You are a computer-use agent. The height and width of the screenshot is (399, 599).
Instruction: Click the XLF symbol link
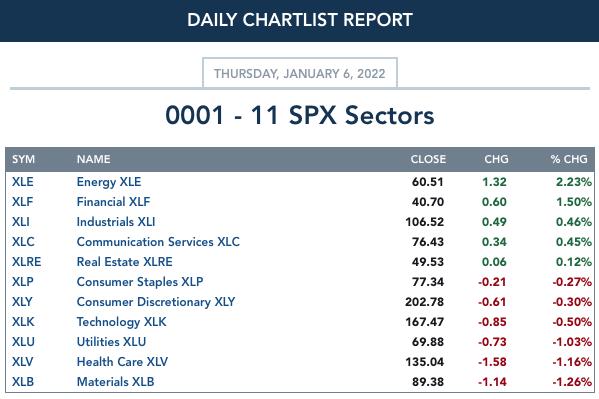[22, 202]
